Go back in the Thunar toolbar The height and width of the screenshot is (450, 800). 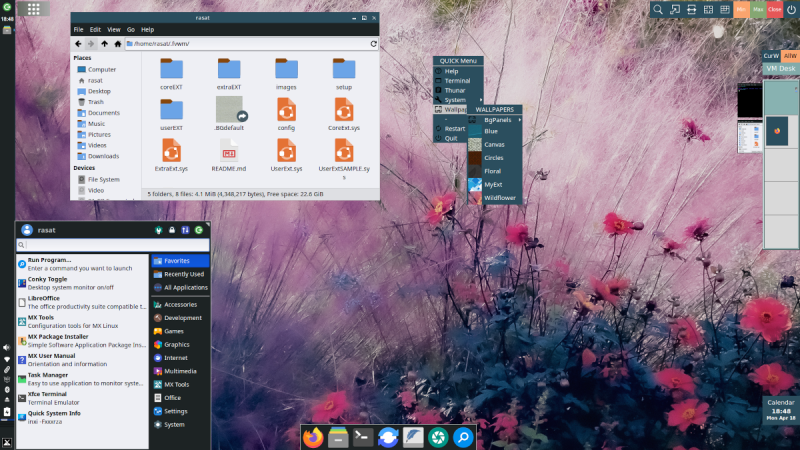[x=78, y=44]
